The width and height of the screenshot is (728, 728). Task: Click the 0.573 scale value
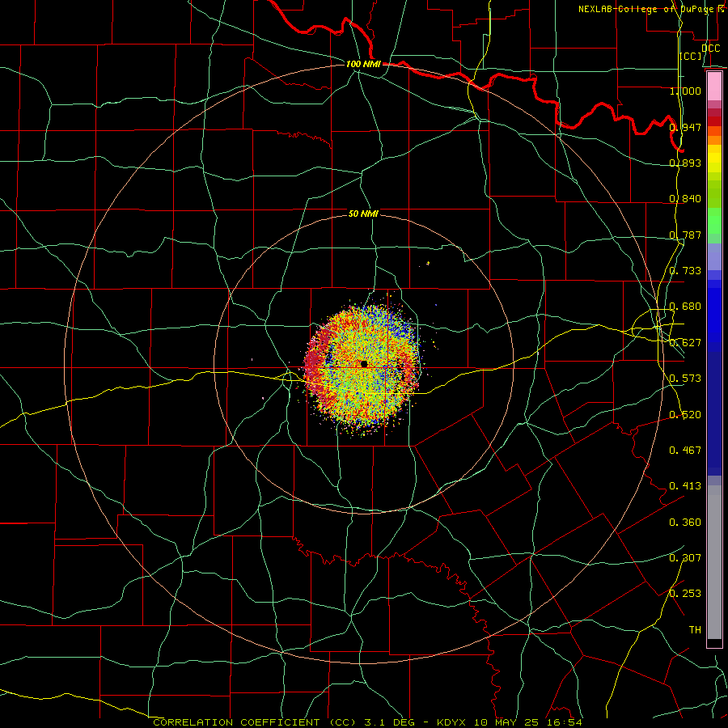(x=685, y=378)
